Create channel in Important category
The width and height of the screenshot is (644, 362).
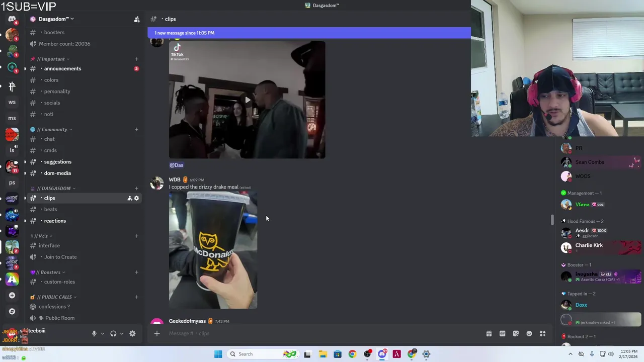pos(136,59)
